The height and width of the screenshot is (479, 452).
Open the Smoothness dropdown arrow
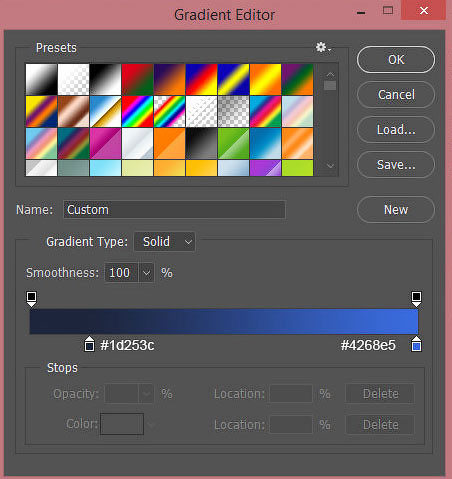click(146, 273)
